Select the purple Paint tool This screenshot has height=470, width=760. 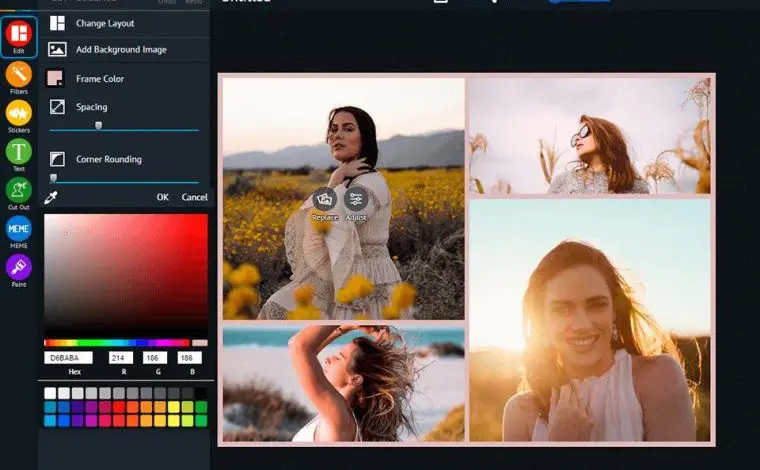tap(18, 270)
